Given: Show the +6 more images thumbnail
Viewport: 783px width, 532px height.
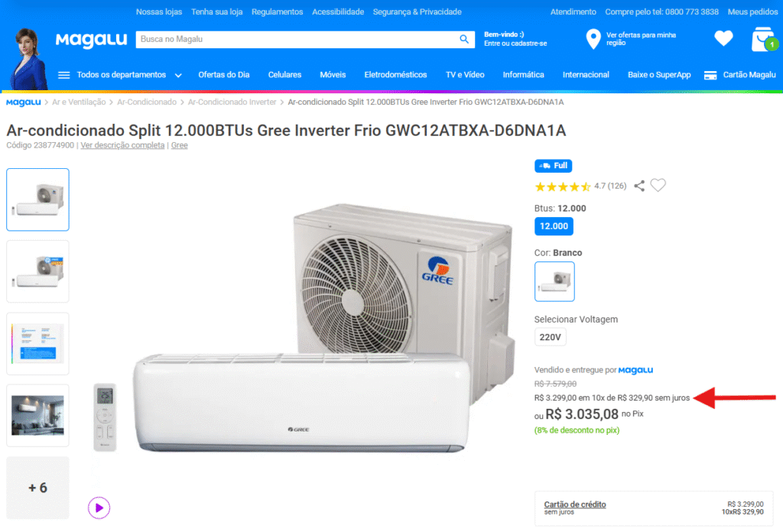Looking at the screenshot, I should [x=37, y=488].
